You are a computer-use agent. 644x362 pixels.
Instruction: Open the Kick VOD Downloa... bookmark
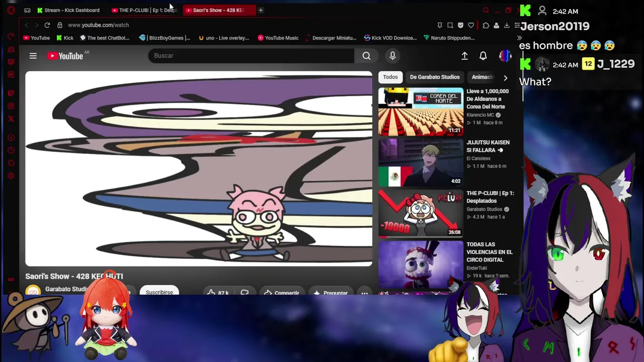coord(390,38)
